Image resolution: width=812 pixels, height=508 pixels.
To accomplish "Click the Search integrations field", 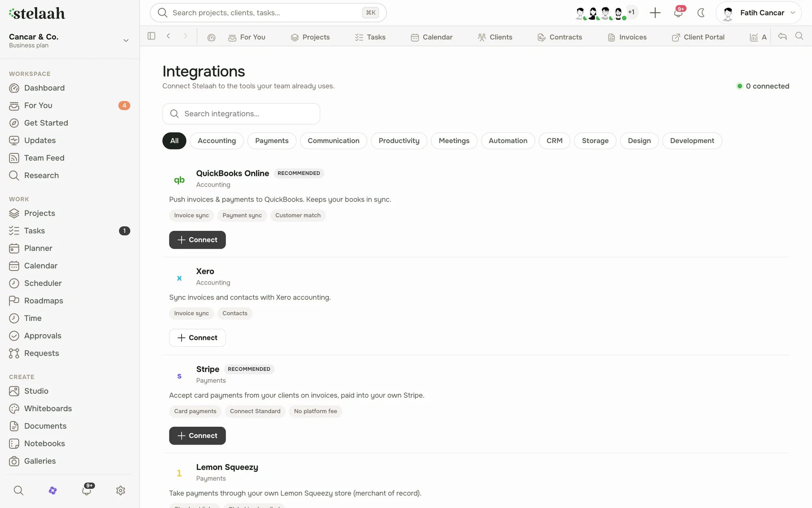I will [x=241, y=114].
